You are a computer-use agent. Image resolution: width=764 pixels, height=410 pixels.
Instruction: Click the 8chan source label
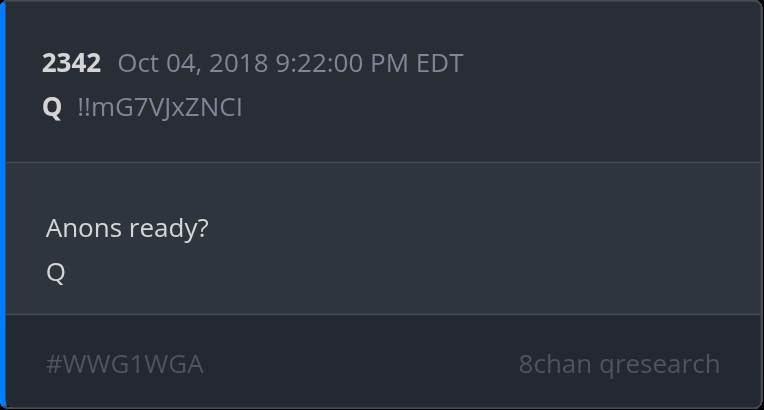[x=555, y=364]
